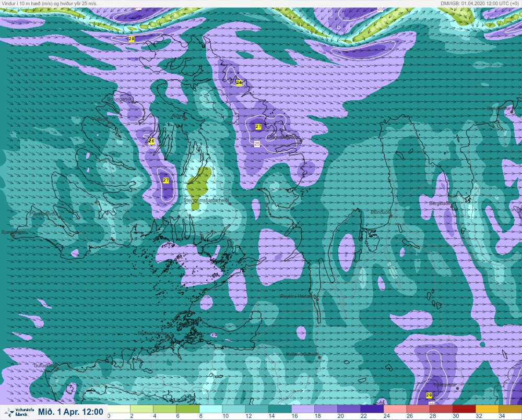
Task: Click the Siglufjörður station label
Action: click(499, 109)
